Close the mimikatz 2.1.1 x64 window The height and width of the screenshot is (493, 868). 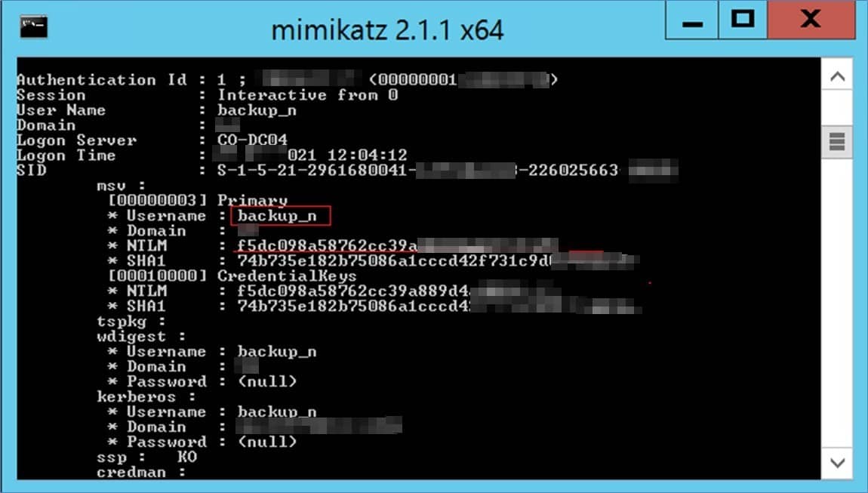pyautogui.click(x=811, y=20)
